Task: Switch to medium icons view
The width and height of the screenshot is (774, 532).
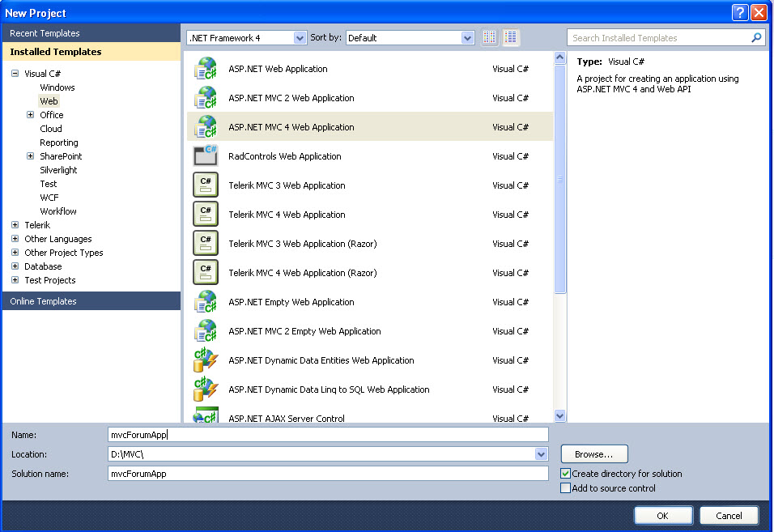Action: pos(489,37)
